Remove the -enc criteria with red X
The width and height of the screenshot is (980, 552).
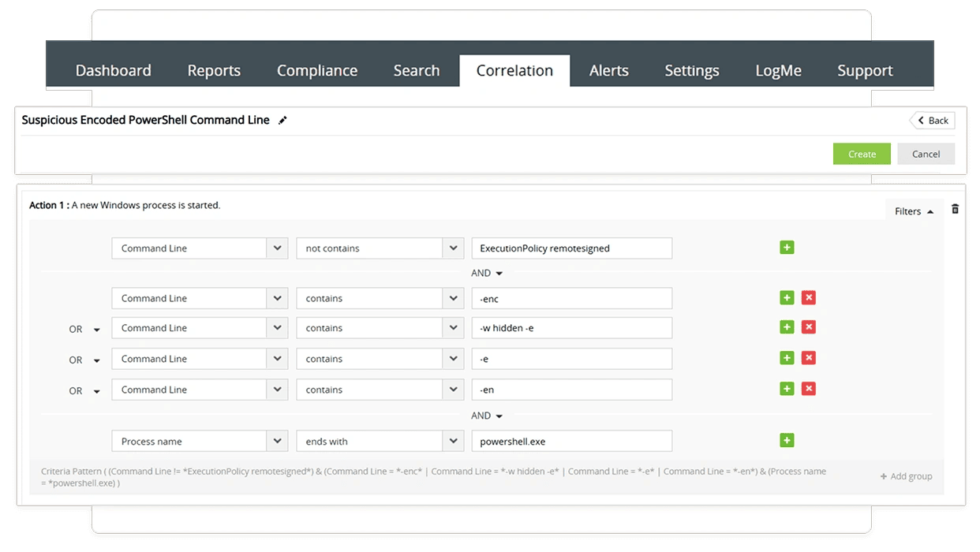pyautogui.click(x=808, y=297)
